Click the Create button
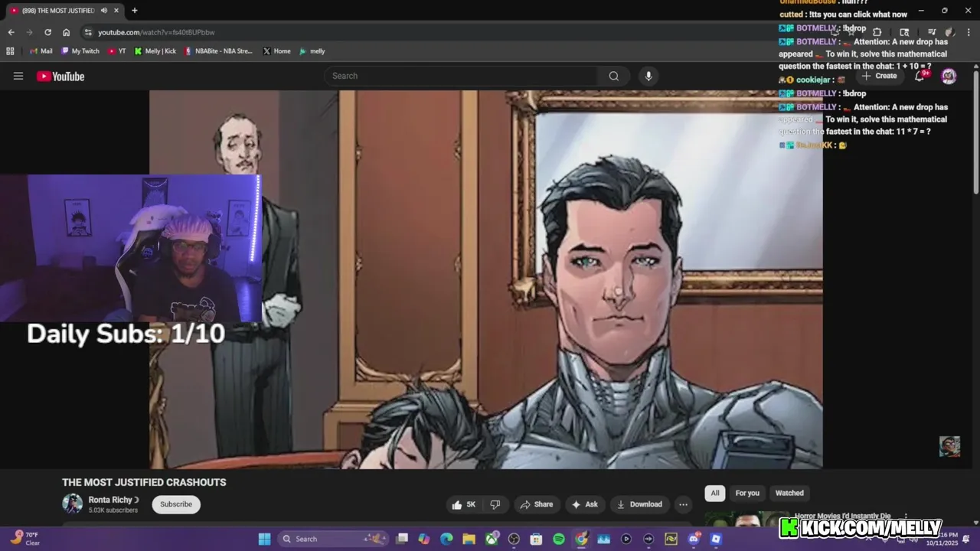Screen dimensions: 980x551 point(879,76)
